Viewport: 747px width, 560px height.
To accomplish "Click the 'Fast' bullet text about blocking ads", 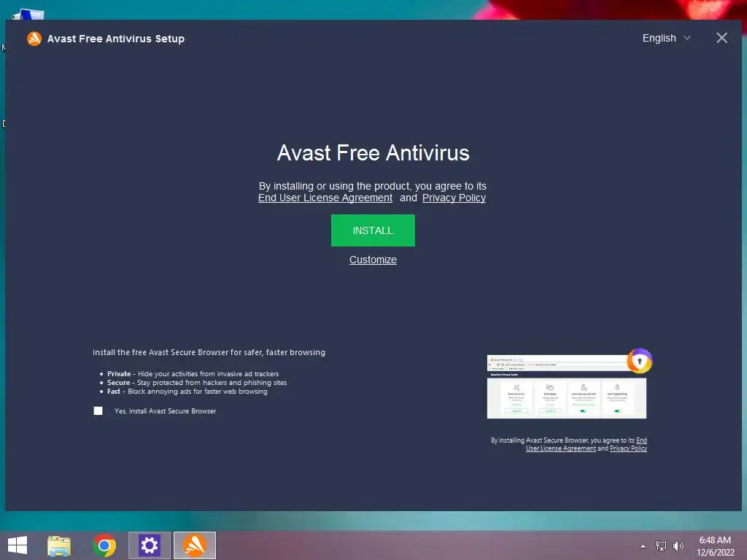I will click(x=187, y=392).
